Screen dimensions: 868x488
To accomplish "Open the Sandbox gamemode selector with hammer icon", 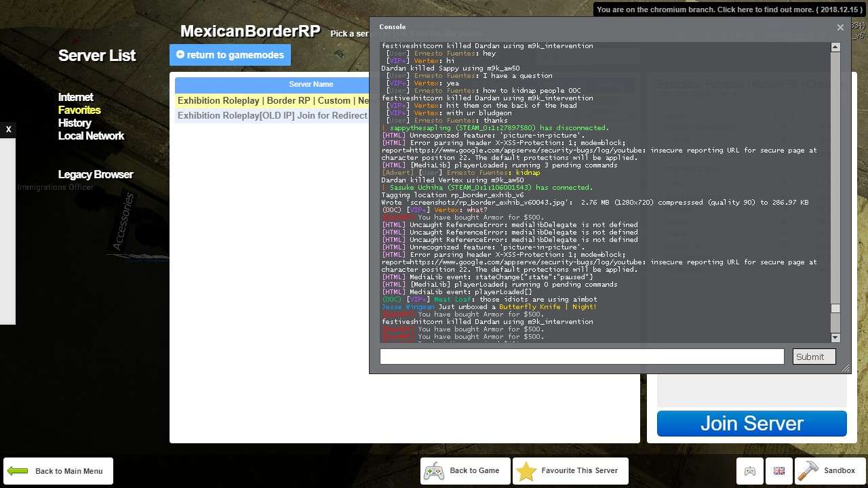I will 829,471.
